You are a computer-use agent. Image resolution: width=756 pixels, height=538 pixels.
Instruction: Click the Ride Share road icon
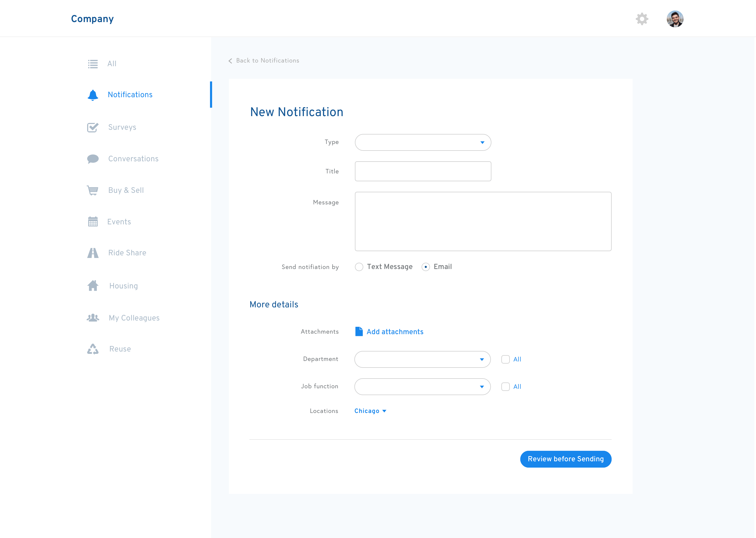(x=93, y=253)
